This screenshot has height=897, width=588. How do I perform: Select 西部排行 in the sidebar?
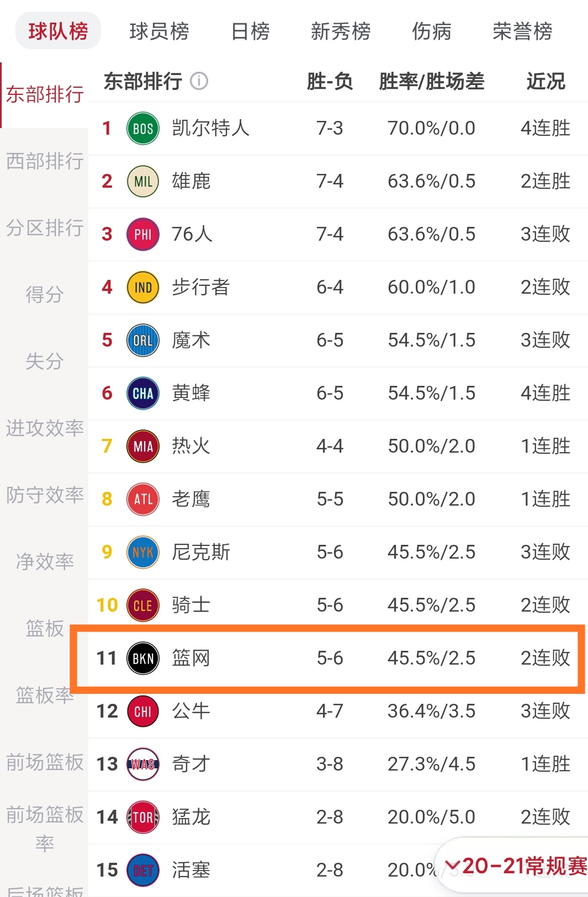[x=44, y=161]
